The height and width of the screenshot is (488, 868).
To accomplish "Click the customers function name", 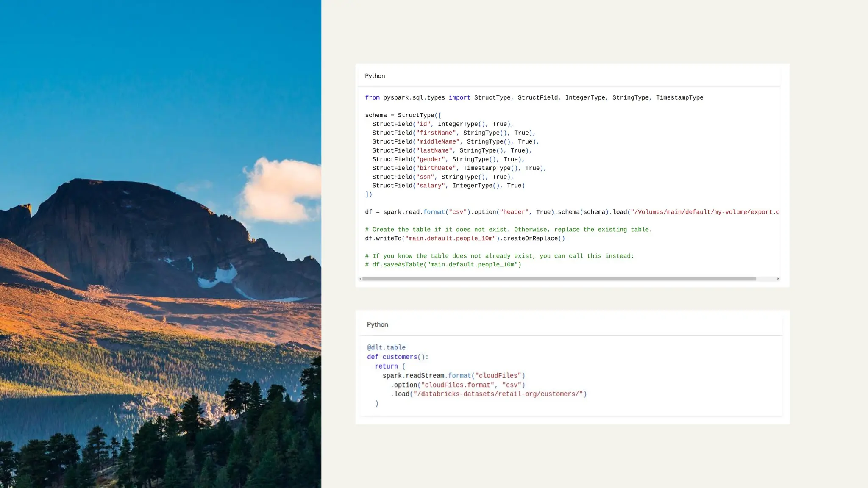I will [400, 357].
